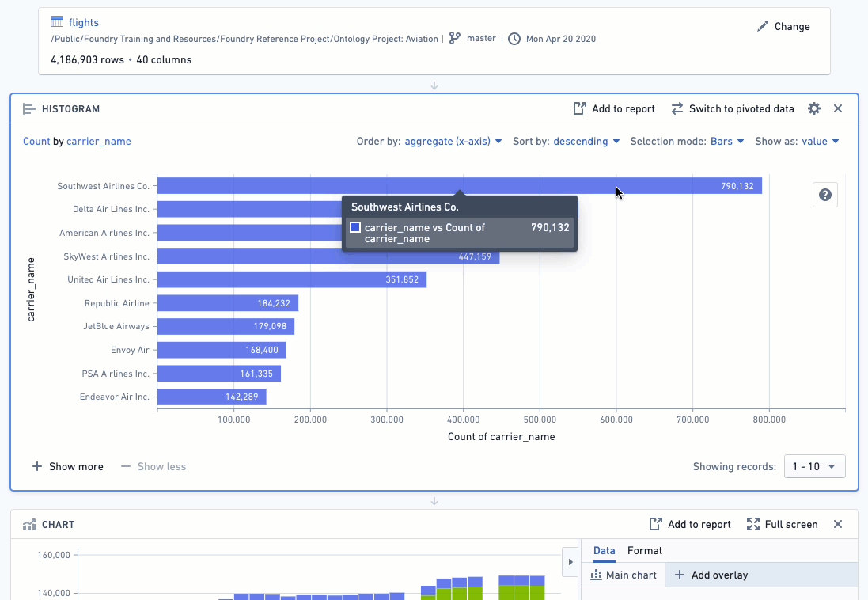Close the Chart panel
868x600 pixels.
click(838, 524)
